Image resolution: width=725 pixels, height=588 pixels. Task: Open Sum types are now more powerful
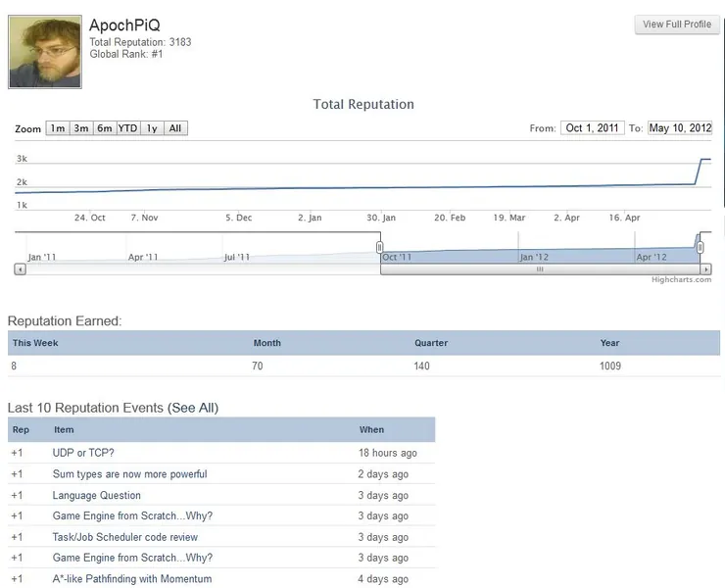[130, 474]
